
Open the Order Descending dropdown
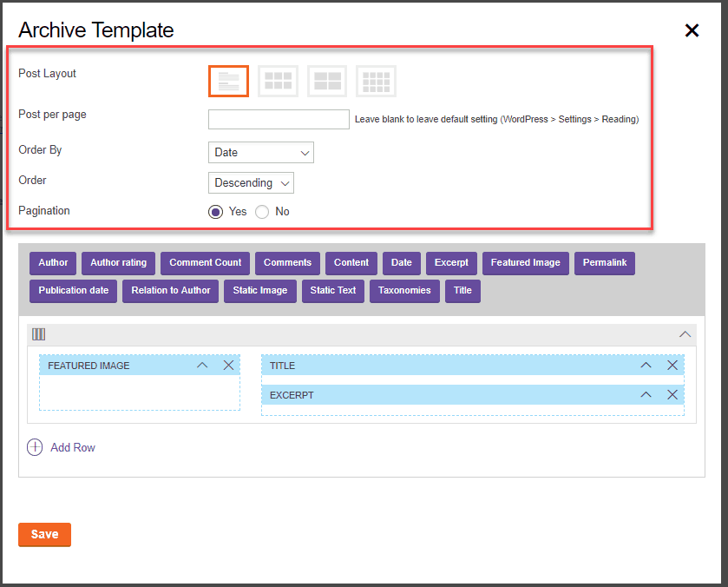(x=251, y=183)
